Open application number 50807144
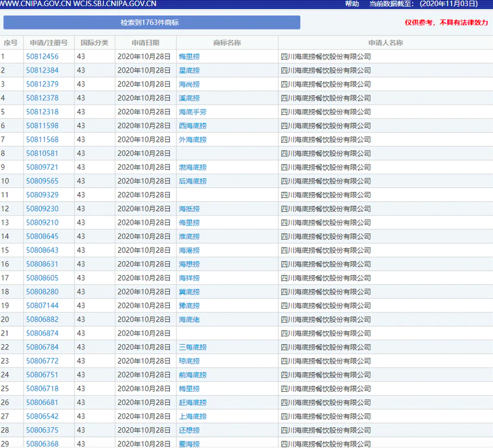Image resolution: width=493 pixels, height=448 pixels. tap(42, 306)
